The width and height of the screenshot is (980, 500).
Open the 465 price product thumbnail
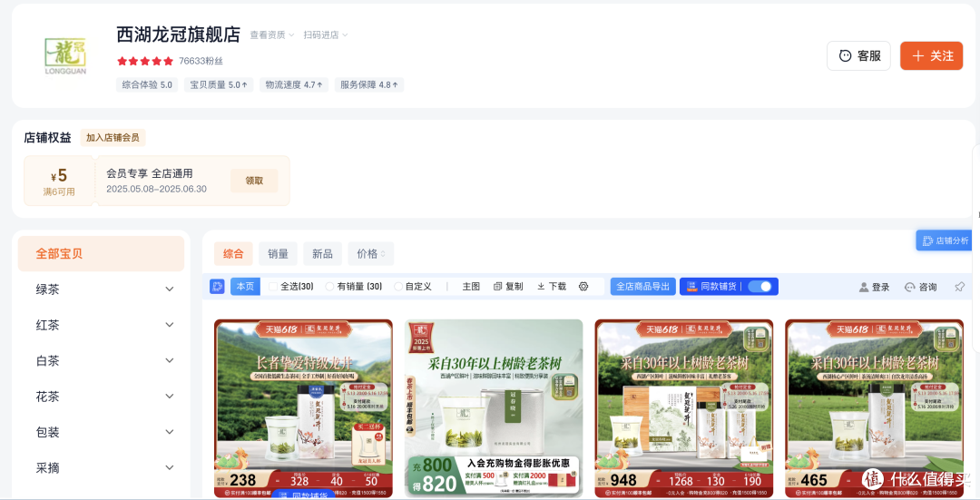tap(875, 408)
